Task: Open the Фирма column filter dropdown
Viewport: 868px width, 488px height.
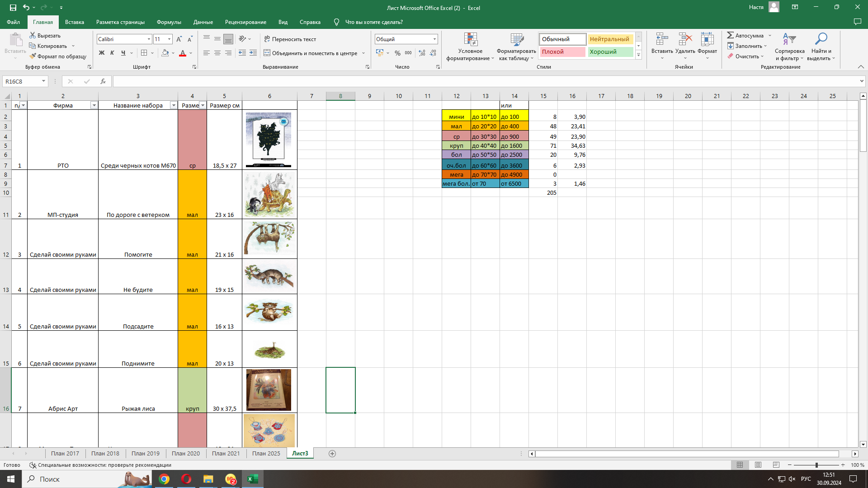Action: point(94,105)
